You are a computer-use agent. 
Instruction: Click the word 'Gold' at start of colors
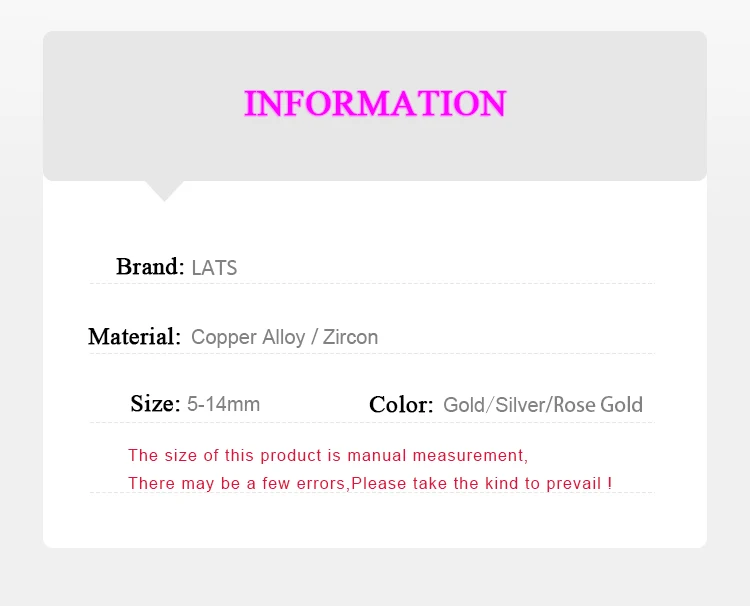pos(464,405)
